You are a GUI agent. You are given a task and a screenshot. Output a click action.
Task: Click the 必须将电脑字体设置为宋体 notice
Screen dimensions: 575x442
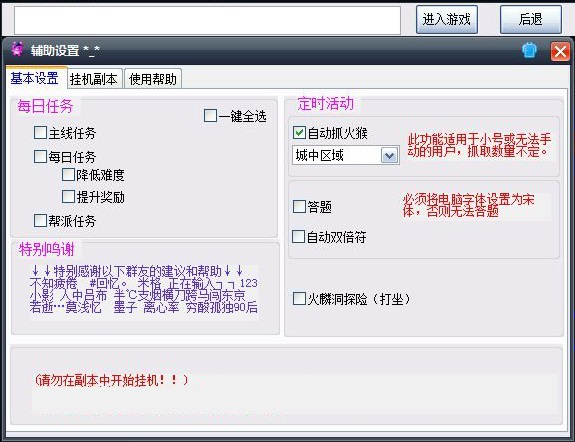pyautogui.click(x=469, y=205)
